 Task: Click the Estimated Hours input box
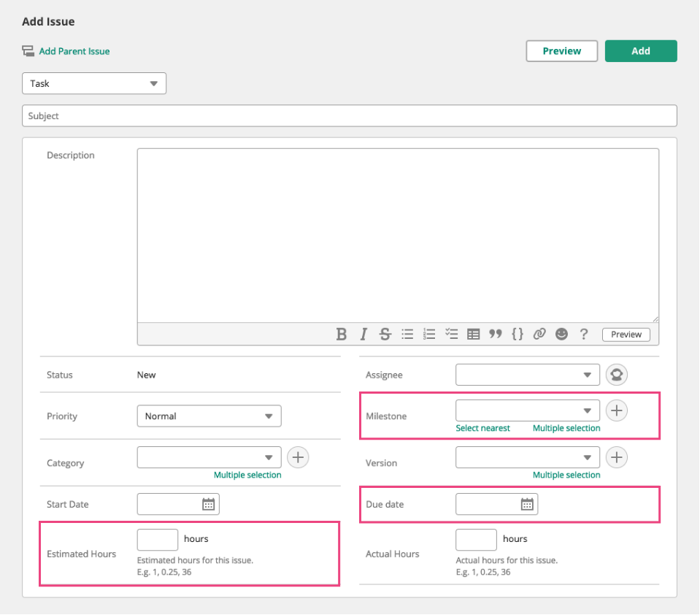pos(158,540)
